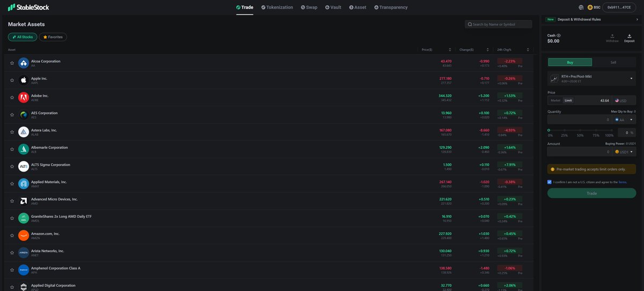Click the green Trade submit button
Image resolution: width=644 pixels, height=291 pixels.
tap(591, 193)
